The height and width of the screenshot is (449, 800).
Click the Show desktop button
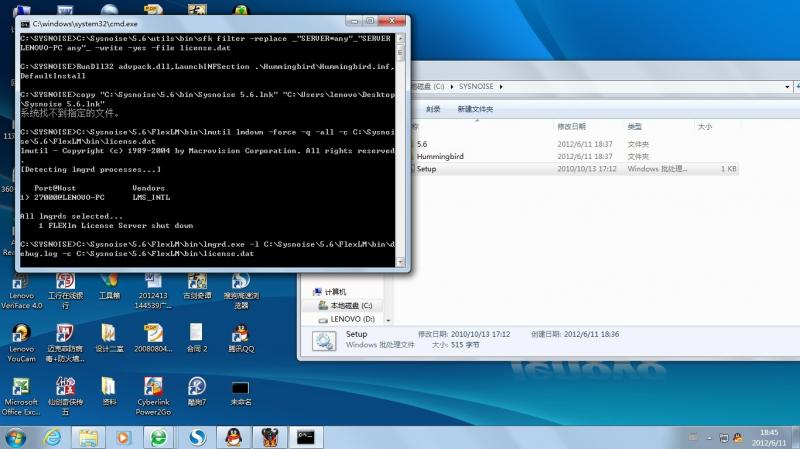click(796, 438)
